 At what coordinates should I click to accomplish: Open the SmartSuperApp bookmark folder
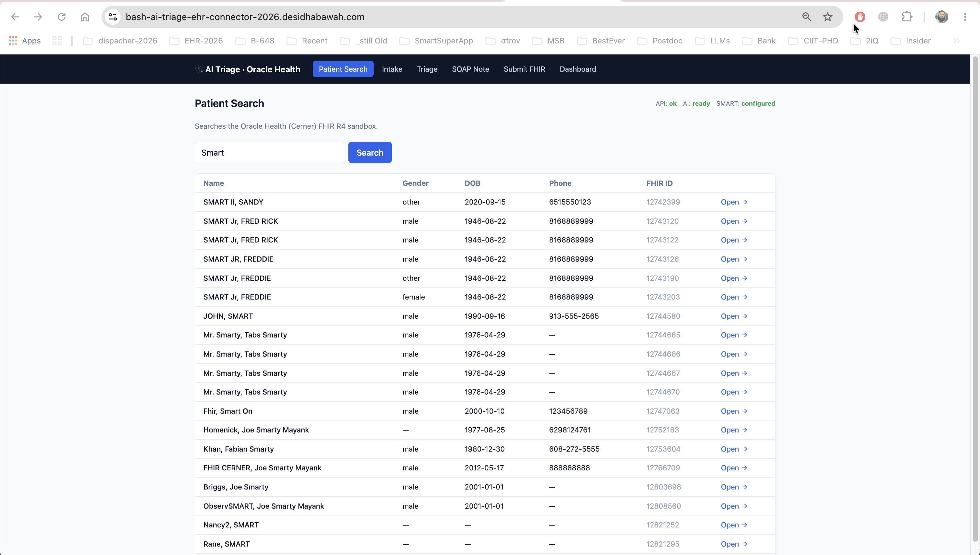(x=436, y=41)
